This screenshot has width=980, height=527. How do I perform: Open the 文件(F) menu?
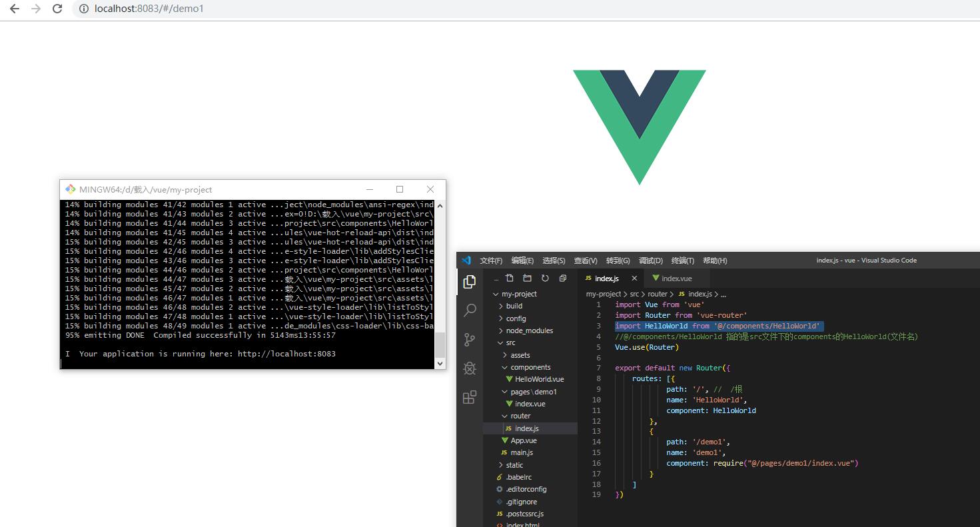click(491, 261)
